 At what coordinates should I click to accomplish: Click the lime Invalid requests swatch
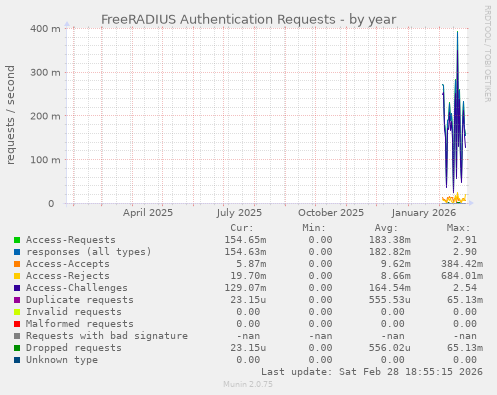(x=17, y=312)
